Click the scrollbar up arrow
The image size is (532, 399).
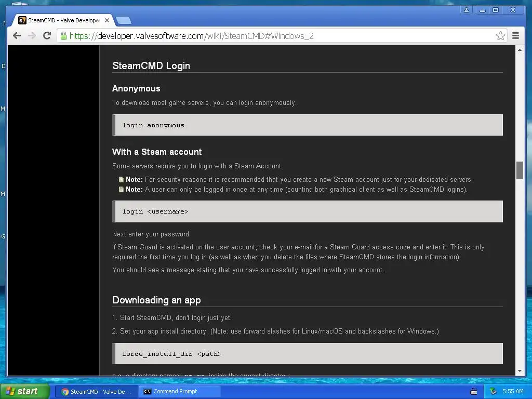click(520, 50)
